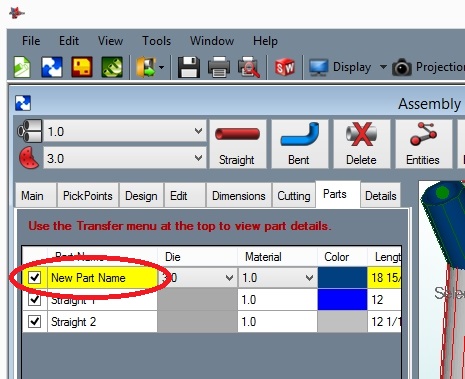Click the green new document icon
This screenshot has width=465, height=379.
pos(22,67)
